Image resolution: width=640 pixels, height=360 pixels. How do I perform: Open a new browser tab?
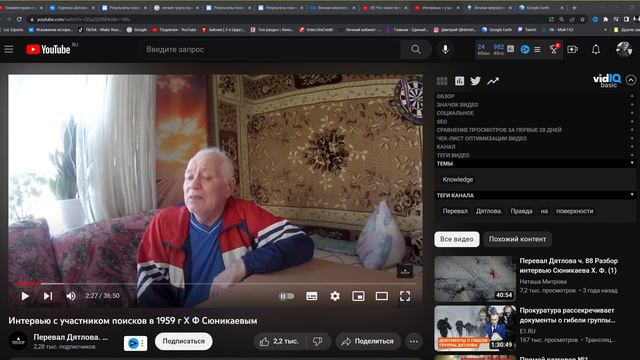click(574, 7)
